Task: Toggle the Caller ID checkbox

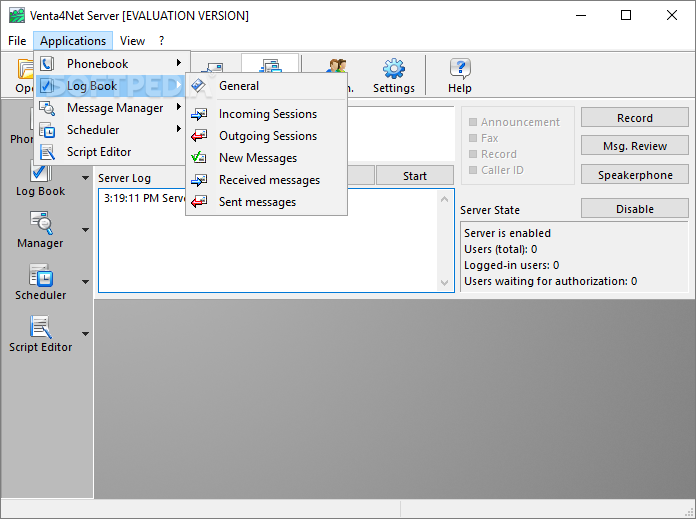Action: coord(473,170)
